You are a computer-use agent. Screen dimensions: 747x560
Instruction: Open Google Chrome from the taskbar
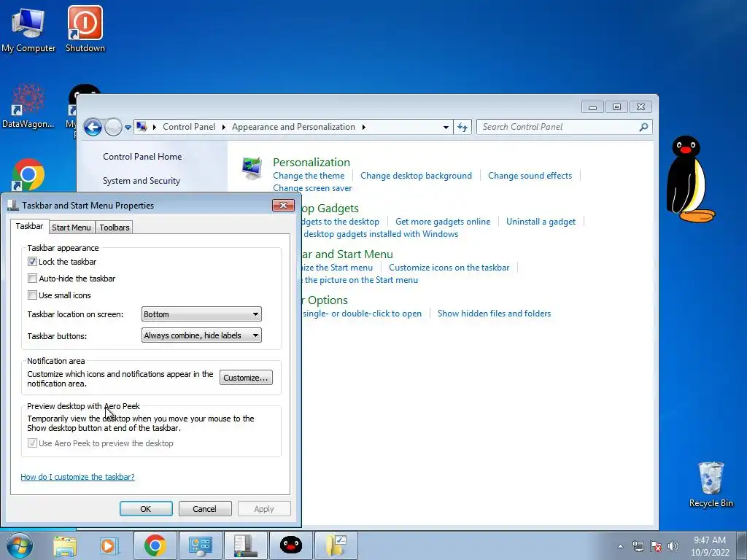(155, 545)
